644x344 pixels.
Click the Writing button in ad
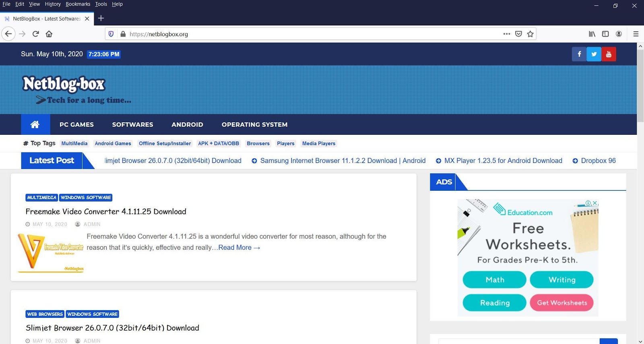[562, 280]
